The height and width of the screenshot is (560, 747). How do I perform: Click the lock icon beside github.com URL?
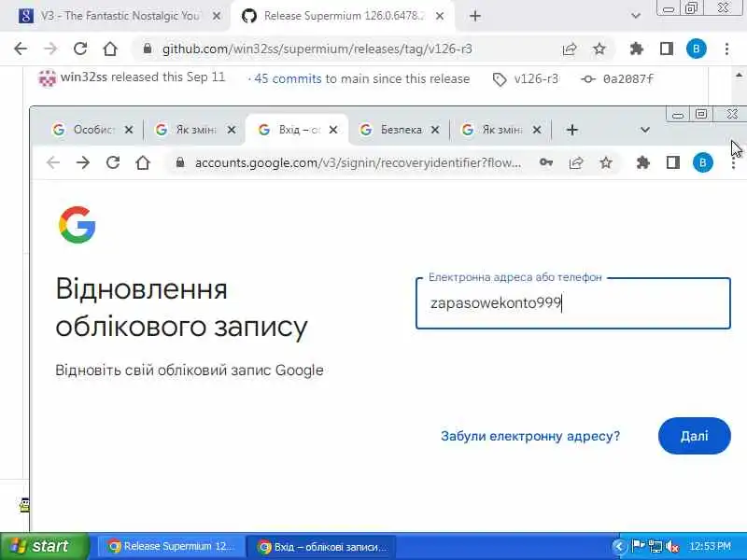click(x=148, y=49)
